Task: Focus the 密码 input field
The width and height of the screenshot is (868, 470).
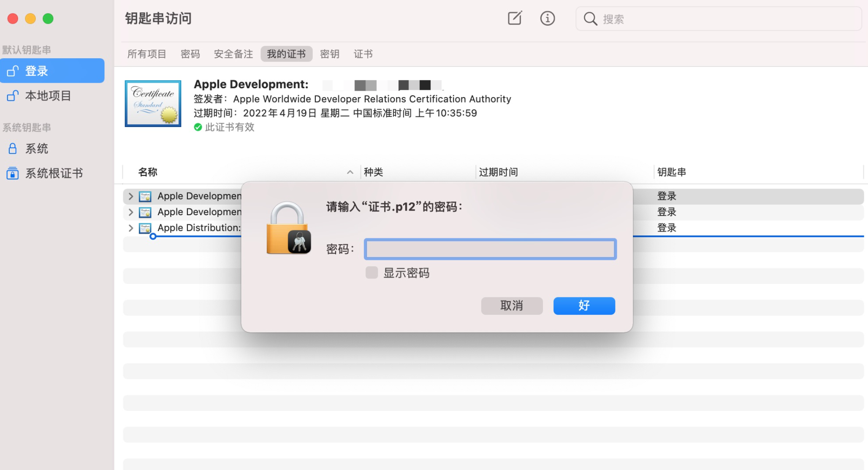Action: pos(490,249)
